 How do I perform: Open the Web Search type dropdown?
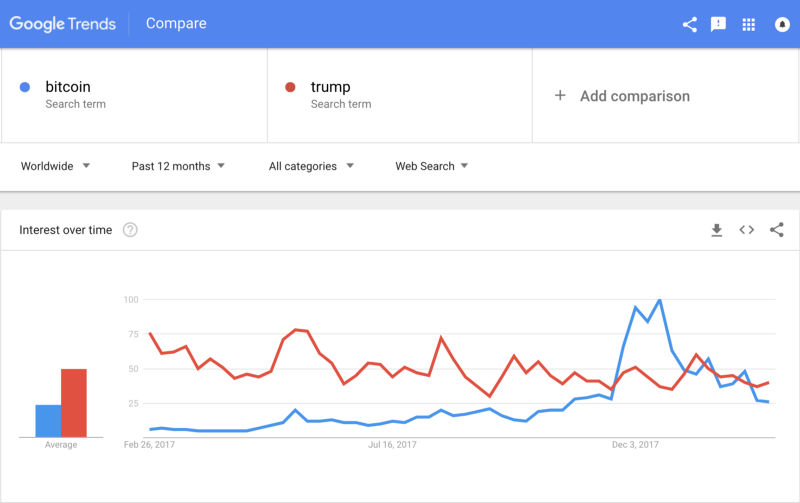click(x=432, y=166)
